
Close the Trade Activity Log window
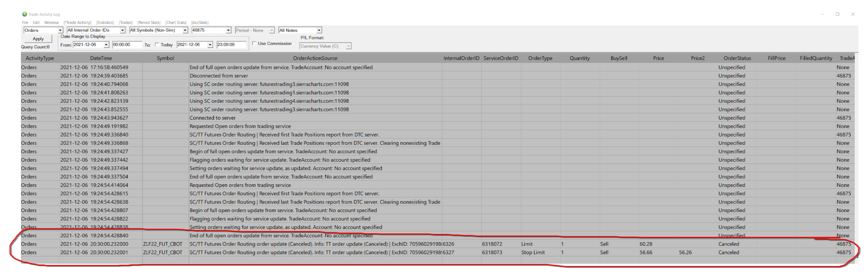click(x=853, y=14)
